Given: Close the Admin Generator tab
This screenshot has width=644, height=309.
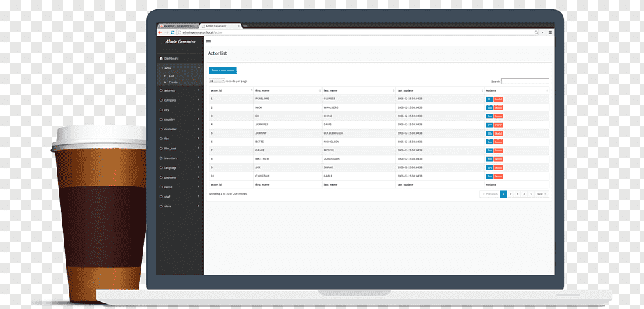Looking at the screenshot, I should (x=239, y=26).
